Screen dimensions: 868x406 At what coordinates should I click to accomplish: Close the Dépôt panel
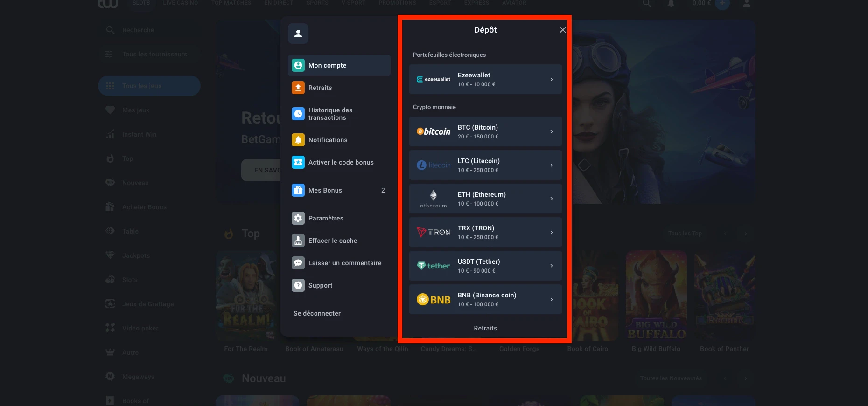pos(562,30)
